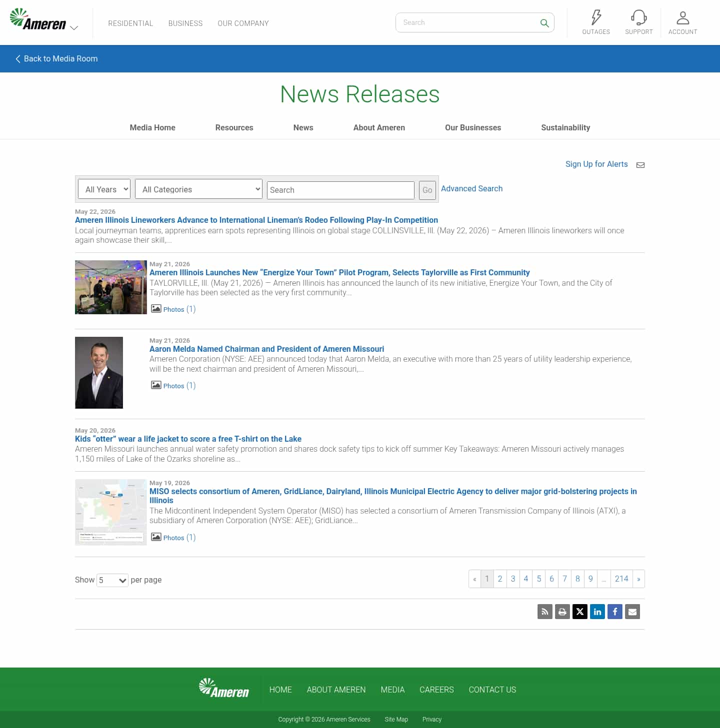This screenshot has width=720, height=728.
Task: Jump to last page 214
Action: click(x=621, y=579)
